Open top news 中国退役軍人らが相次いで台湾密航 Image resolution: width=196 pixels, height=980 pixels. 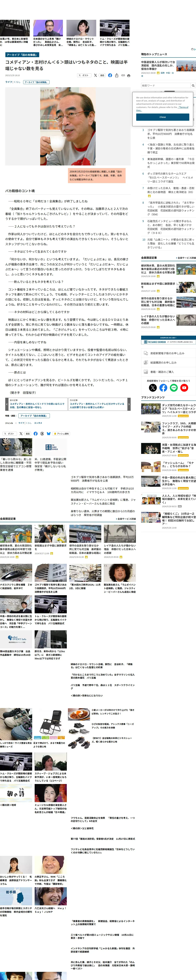(158, 65)
